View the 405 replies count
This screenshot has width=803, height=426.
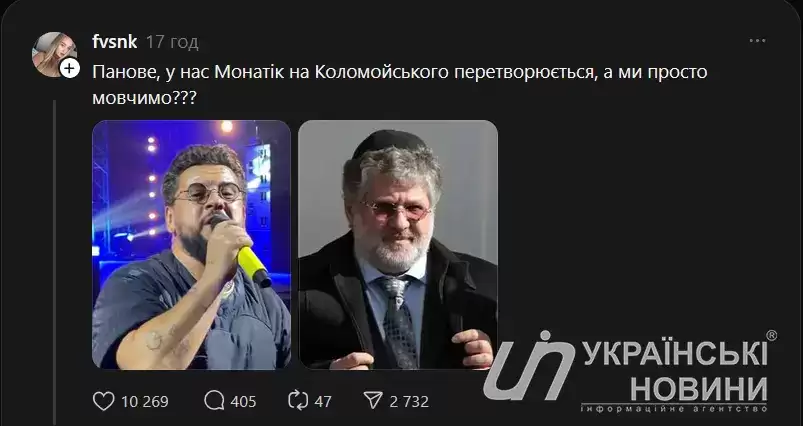click(243, 402)
